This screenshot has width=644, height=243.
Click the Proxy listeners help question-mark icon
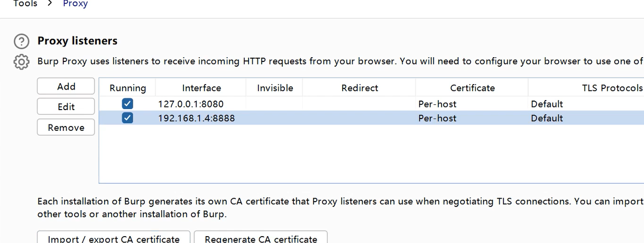21,41
